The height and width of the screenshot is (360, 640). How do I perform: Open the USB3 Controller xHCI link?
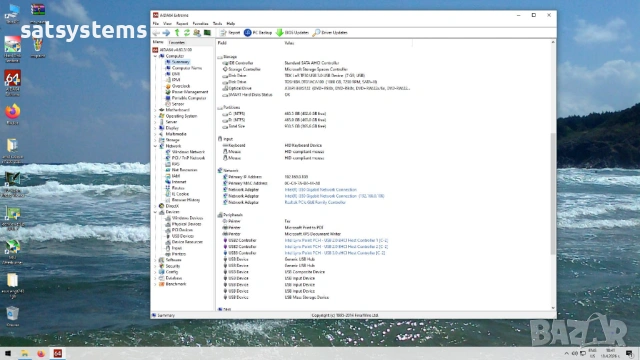tap(335, 253)
